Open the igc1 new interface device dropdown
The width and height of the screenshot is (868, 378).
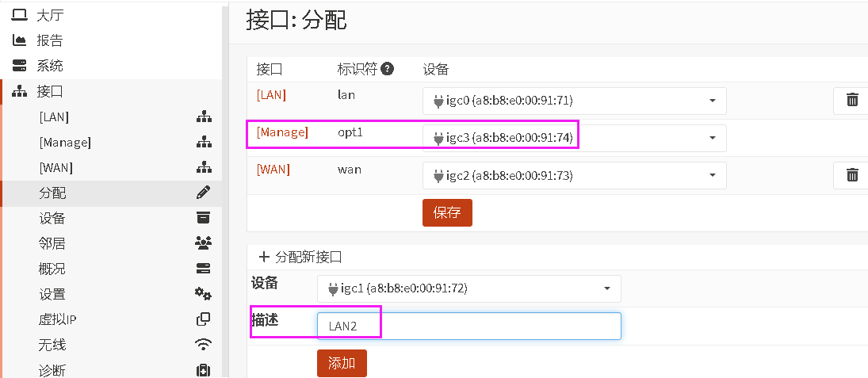pyautogui.click(x=468, y=288)
